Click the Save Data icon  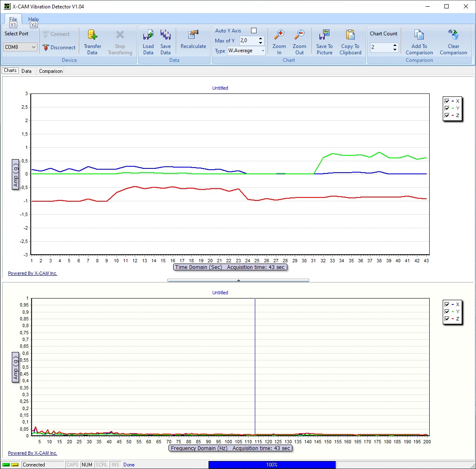click(x=166, y=35)
